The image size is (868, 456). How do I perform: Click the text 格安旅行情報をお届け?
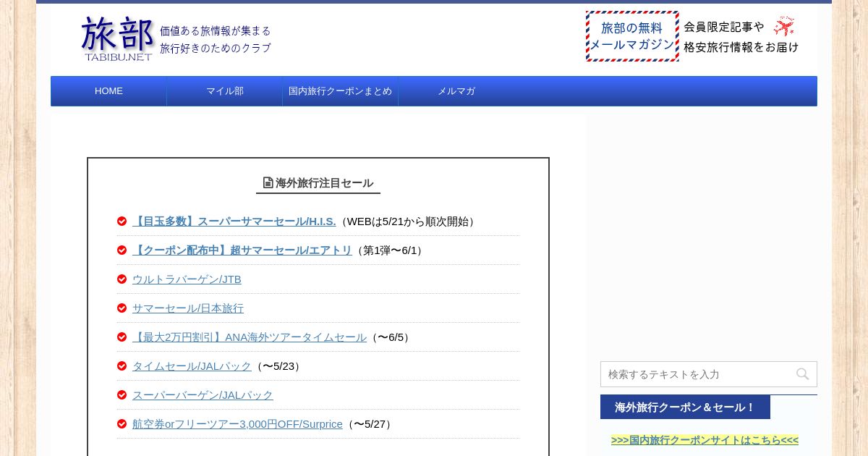[741, 47]
